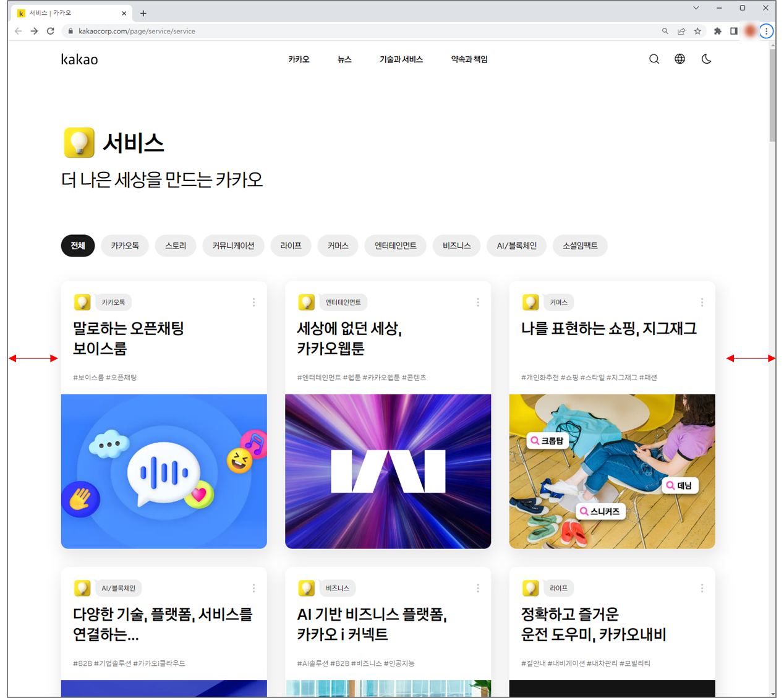784x698 pixels.
Task: Click the blue voice chat bubble thumbnail
Action: (x=164, y=471)
